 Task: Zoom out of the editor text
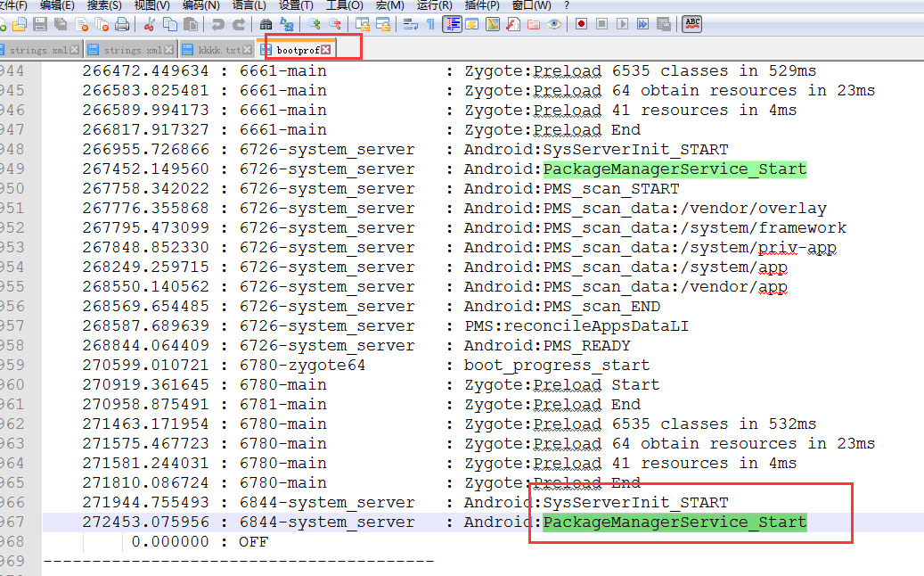335,24
